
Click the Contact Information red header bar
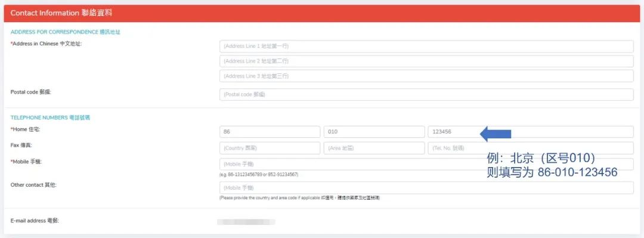[x=322, y=13]
